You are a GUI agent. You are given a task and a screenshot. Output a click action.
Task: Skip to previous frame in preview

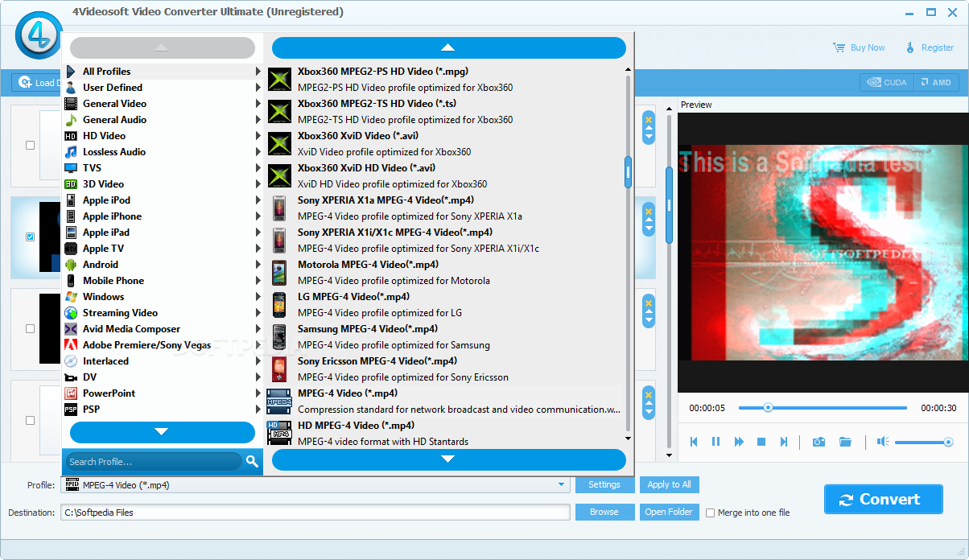[x=693, y=442]
